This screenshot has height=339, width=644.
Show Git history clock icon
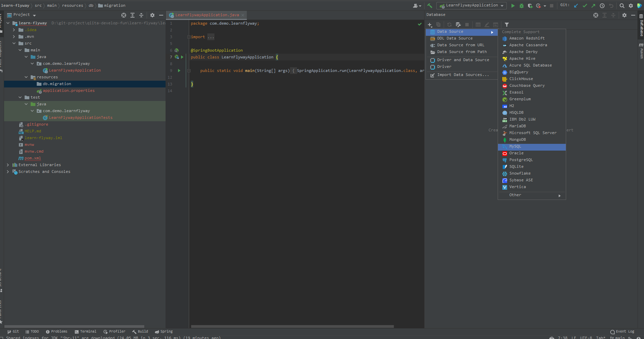coord(602,6)
